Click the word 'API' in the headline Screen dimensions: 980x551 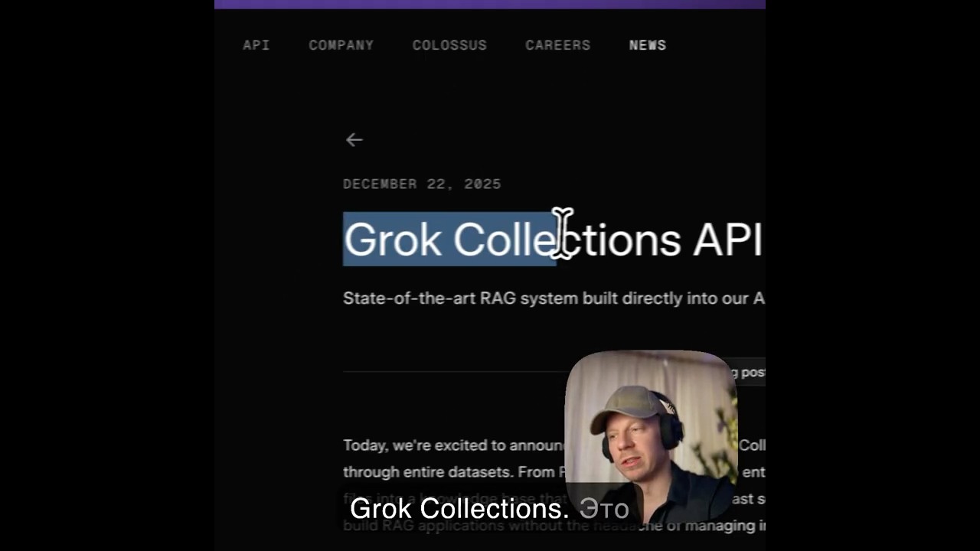click(x=727, y=240)
